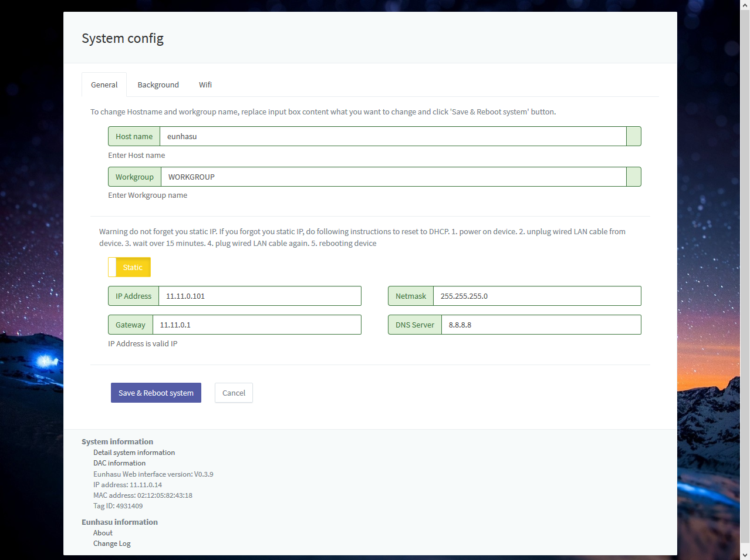
Task: Click the IP Address input field
Action: tap(259, 296)
